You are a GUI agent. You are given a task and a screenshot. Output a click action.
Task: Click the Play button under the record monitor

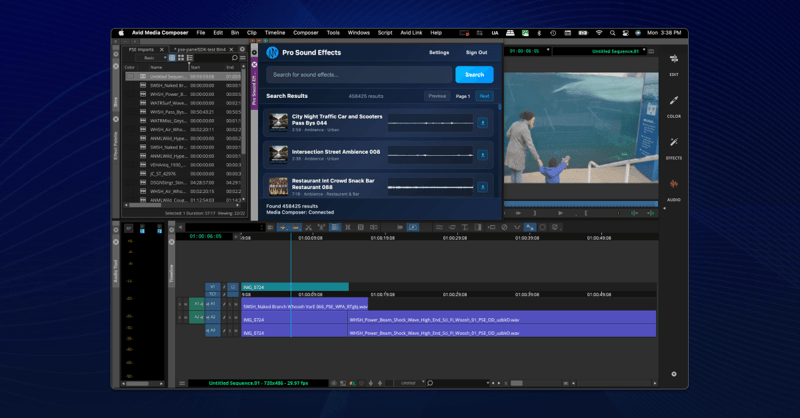click(560, 213)
